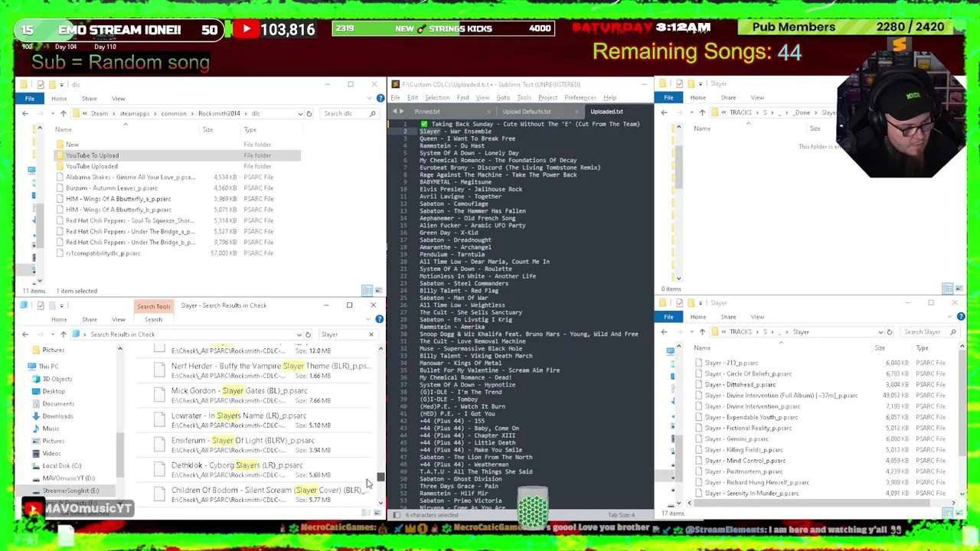Open help in the Search Results window
Image resolution: width=980 pixels, height=551 pixels.
pyautogui.click(x=381, y=319)
